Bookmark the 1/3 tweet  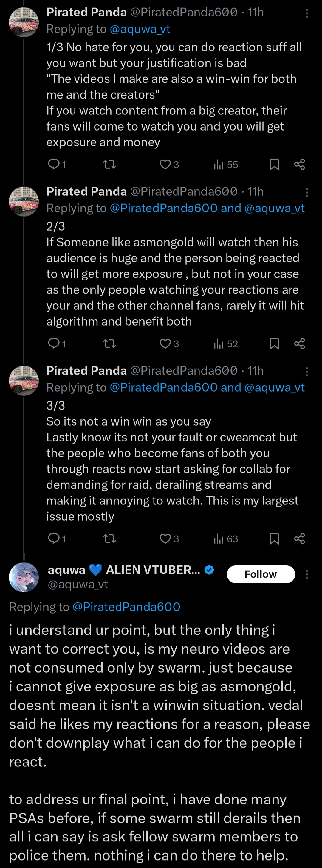coord(274,165)
